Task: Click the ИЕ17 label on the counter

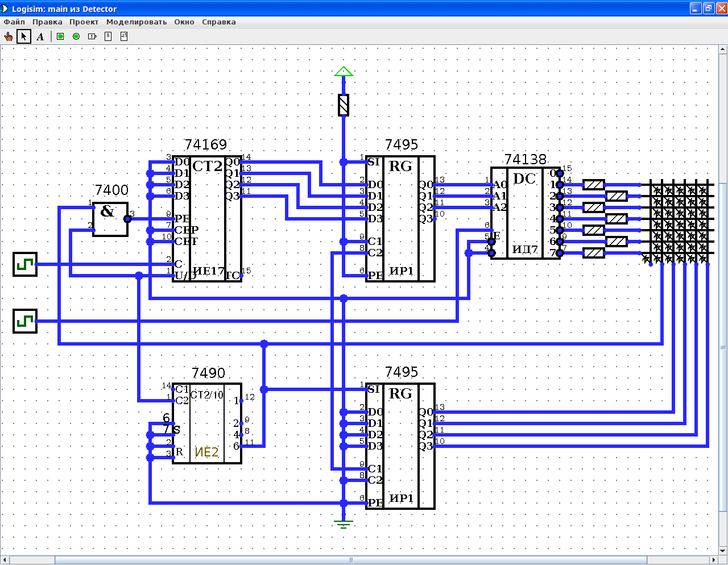Action: pyautogui.click(x=209, y=271)
